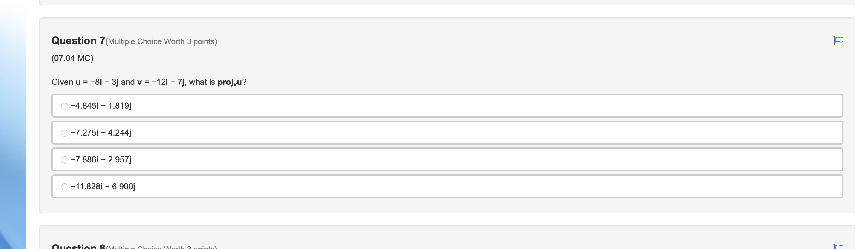Click the projection question prompt text
Viewport: 868px width, 249px height.
tap(148, 82)
